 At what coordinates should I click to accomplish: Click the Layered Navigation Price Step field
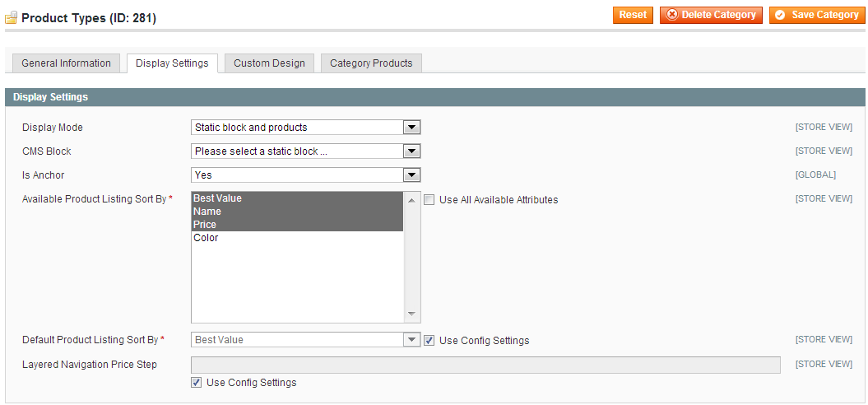pos(485,365)
